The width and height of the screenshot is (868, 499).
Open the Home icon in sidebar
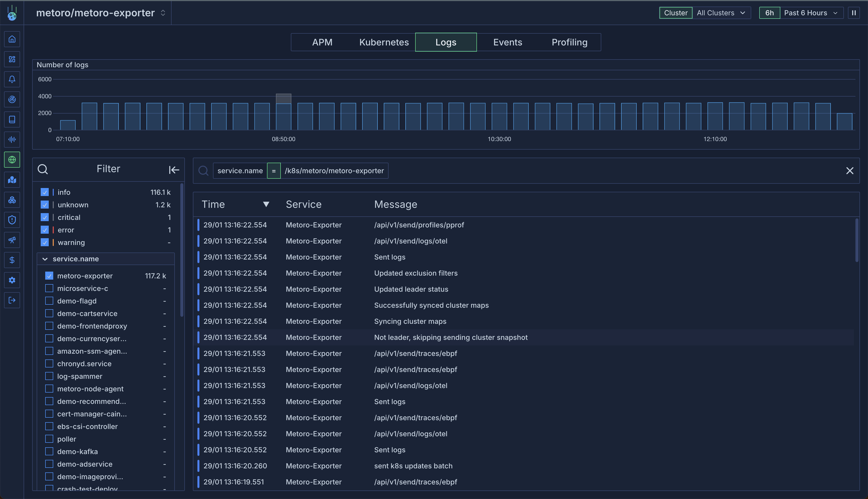tap(12, 39)
